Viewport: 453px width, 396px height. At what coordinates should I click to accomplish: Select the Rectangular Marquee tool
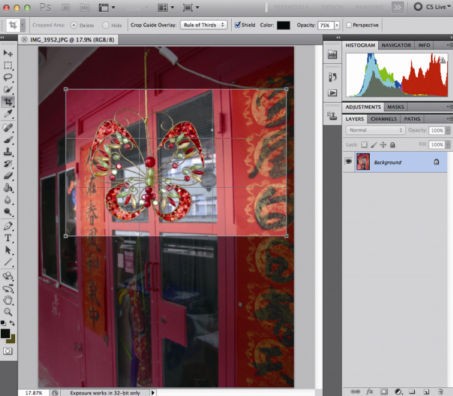pyautogui.click(x=8, y=65)
